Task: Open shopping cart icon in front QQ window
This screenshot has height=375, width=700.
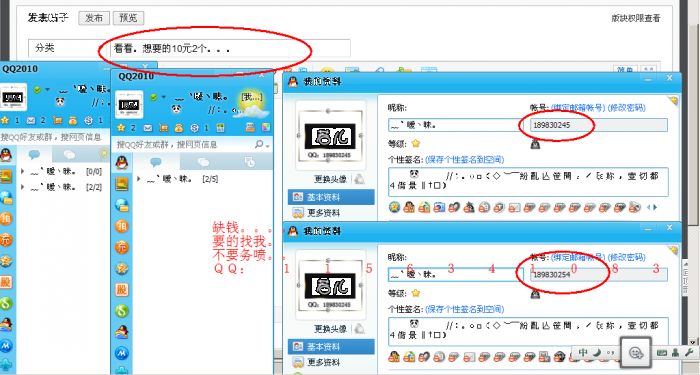Action: tap(163, 128)
